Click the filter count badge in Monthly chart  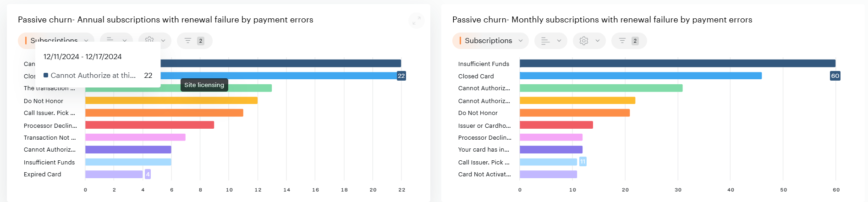tap(635, 41)
